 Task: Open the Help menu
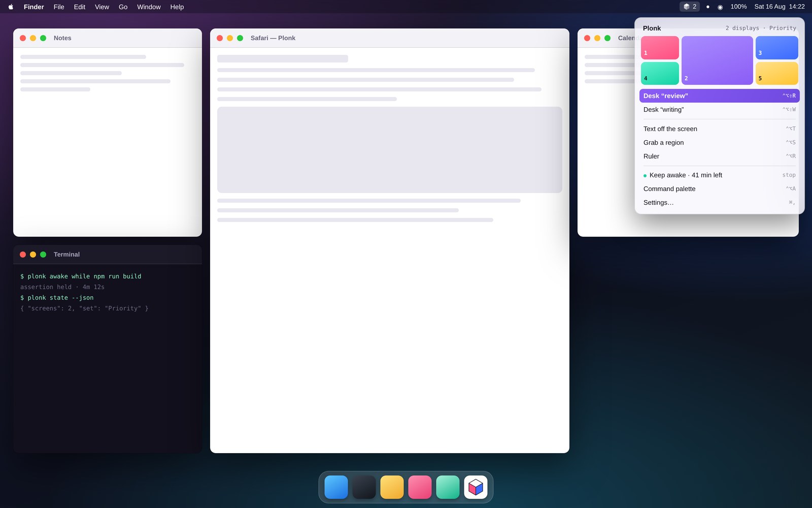tap(177, 7)
